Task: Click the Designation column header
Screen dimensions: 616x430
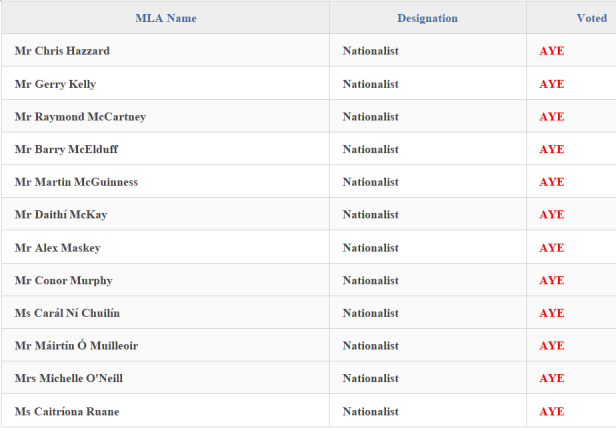Action: [x=427, y=18]
